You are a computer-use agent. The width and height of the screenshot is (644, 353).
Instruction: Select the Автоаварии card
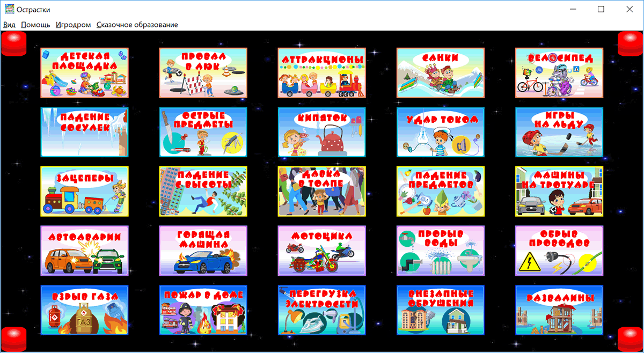84,251
